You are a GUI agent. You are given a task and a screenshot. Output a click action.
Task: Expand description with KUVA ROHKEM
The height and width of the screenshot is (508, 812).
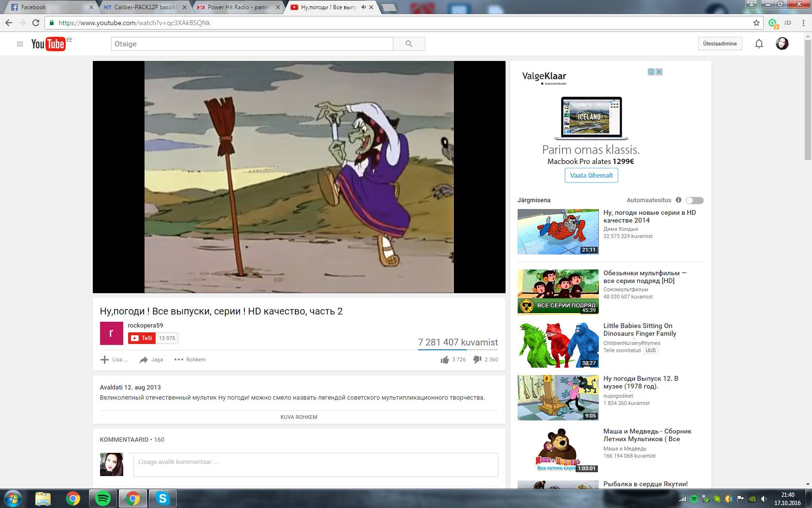[299, 417]
